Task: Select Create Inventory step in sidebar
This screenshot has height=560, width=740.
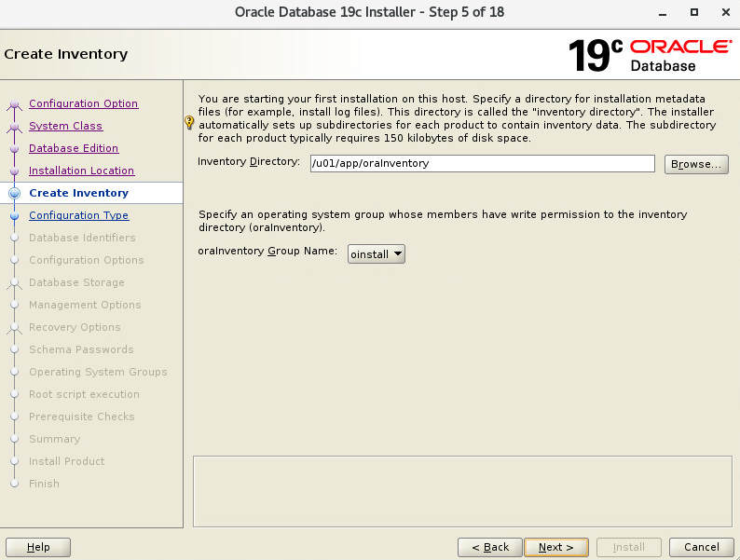Action: pyautogui.click(x=79, y=193)
